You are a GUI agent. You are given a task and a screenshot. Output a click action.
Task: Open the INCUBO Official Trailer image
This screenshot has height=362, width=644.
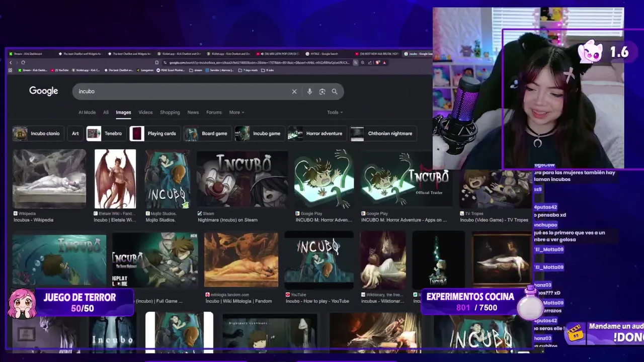pyautogui.click(x=406, y=178)
